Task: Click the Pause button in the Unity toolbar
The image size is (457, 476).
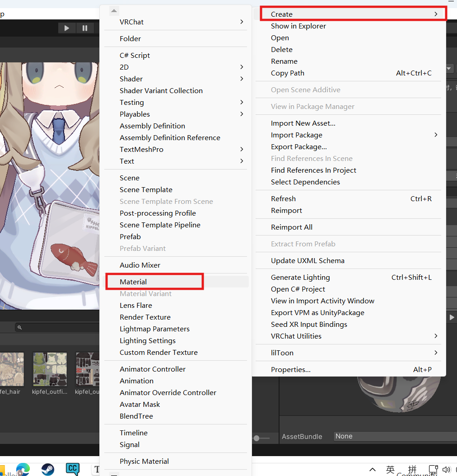Action: [x=85, y=28]
